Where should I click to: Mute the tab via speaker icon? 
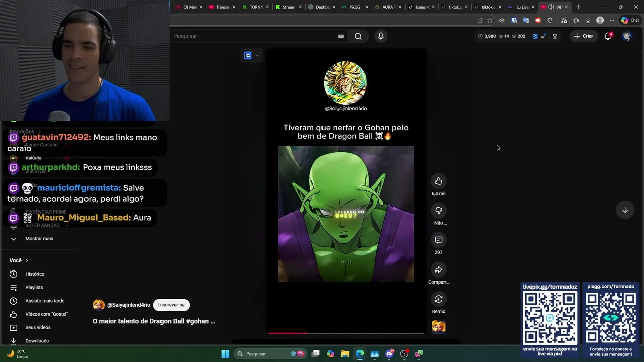(x=551, y=7)
